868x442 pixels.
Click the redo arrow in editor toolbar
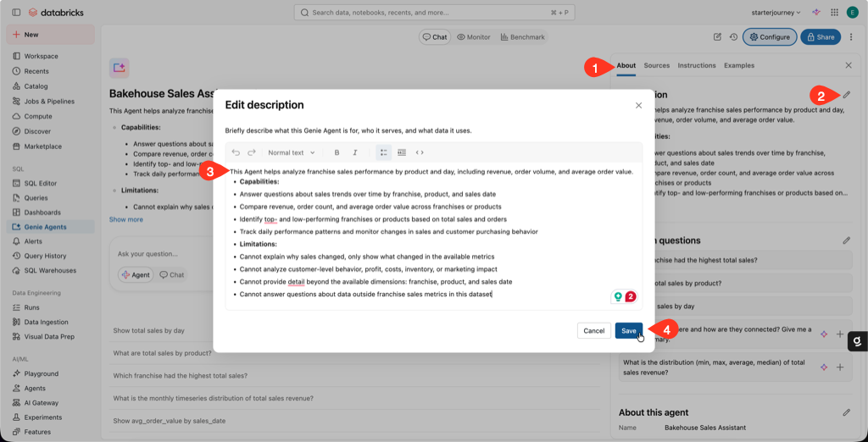pos(251,152)
